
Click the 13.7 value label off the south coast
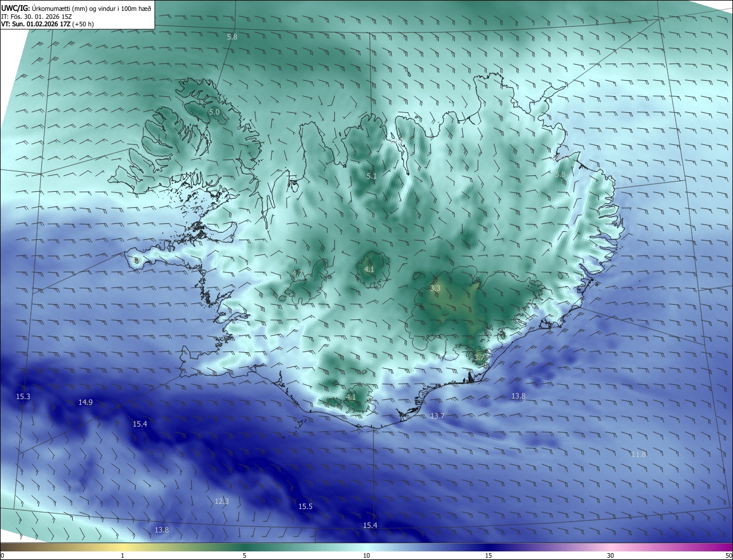[x=437, y=416]
